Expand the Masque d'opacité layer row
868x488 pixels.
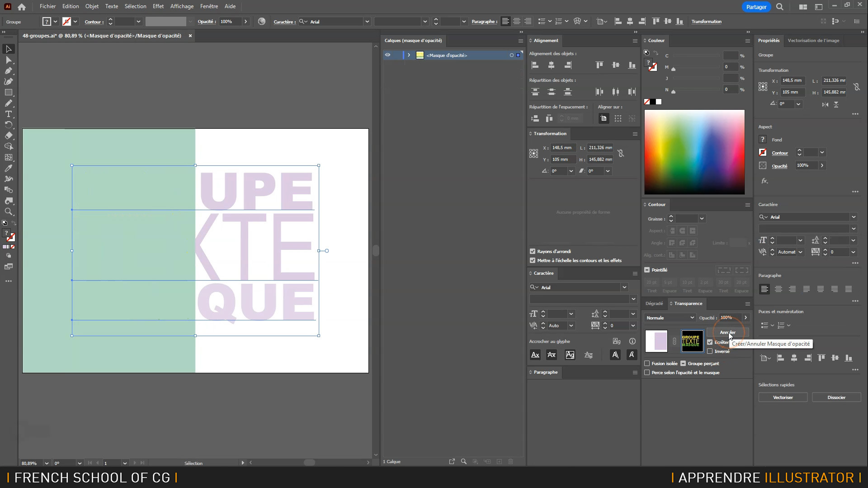[x=409, y=55]
